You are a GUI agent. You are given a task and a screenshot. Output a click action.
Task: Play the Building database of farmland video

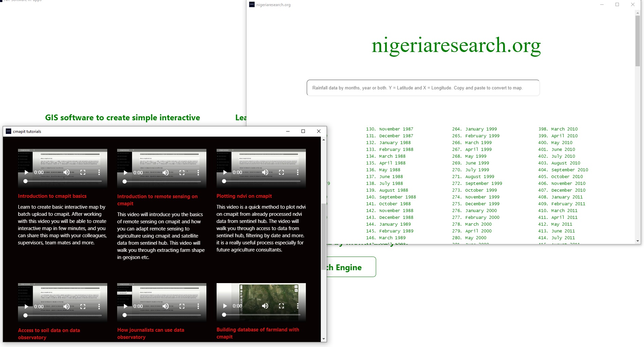pos(225,306)
